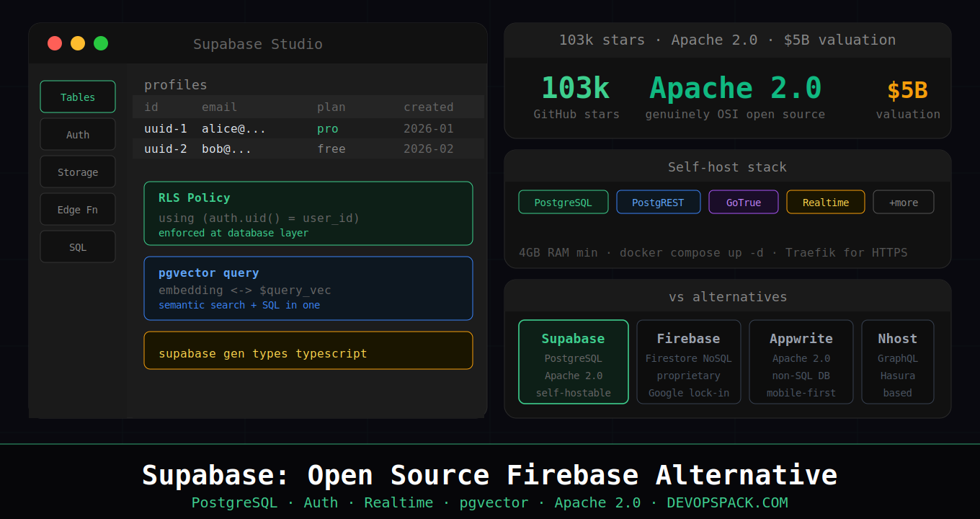Click the yellow minimize window dot
This screenshot has height=519, width=980.
78,43
